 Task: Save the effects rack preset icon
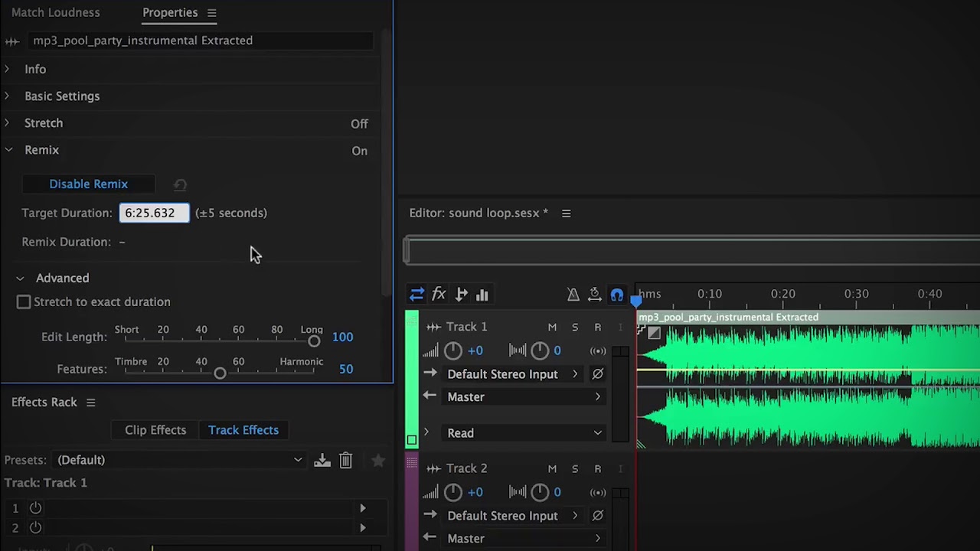[322, 460]
